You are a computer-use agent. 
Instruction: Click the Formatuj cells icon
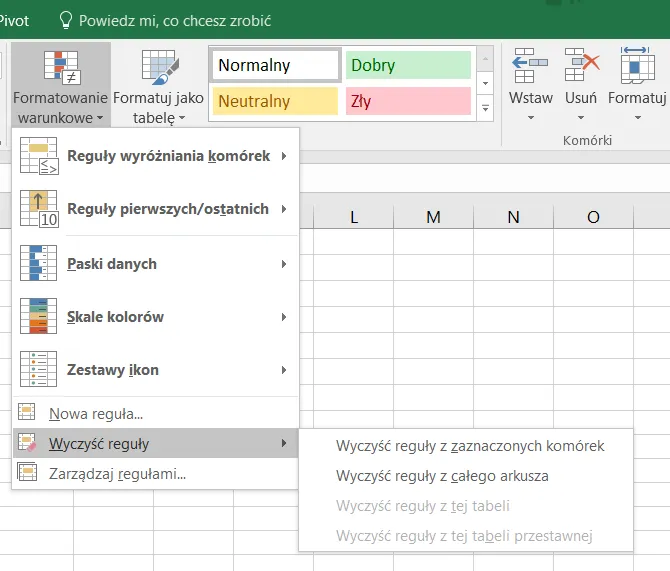(x=637, y=67)
